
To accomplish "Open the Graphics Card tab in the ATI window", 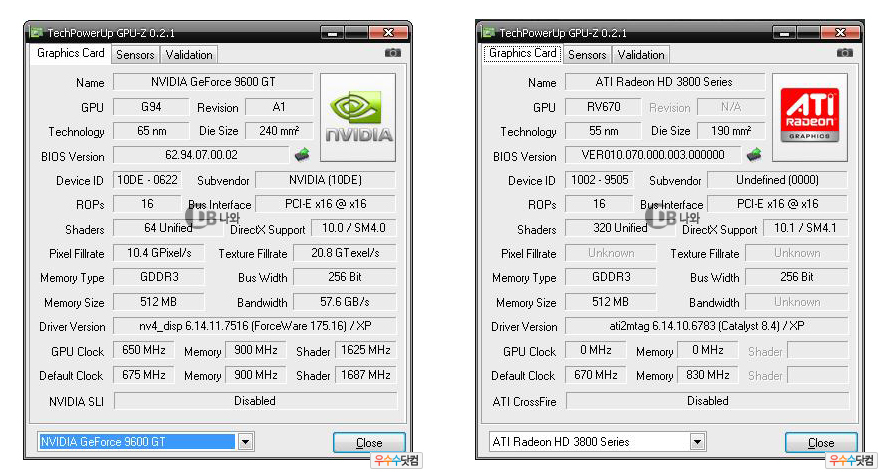I will [522, 53].
